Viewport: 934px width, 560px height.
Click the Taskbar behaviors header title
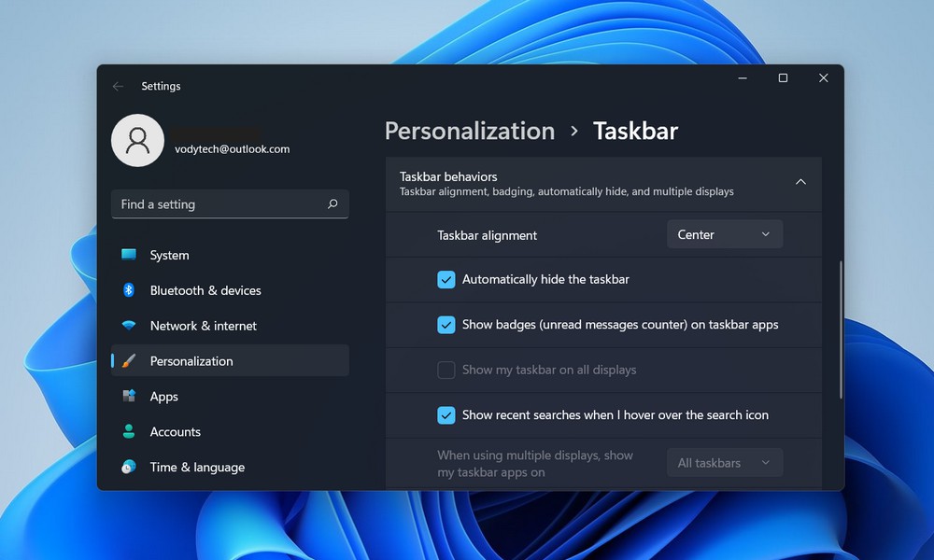click(x=448, y=176)
